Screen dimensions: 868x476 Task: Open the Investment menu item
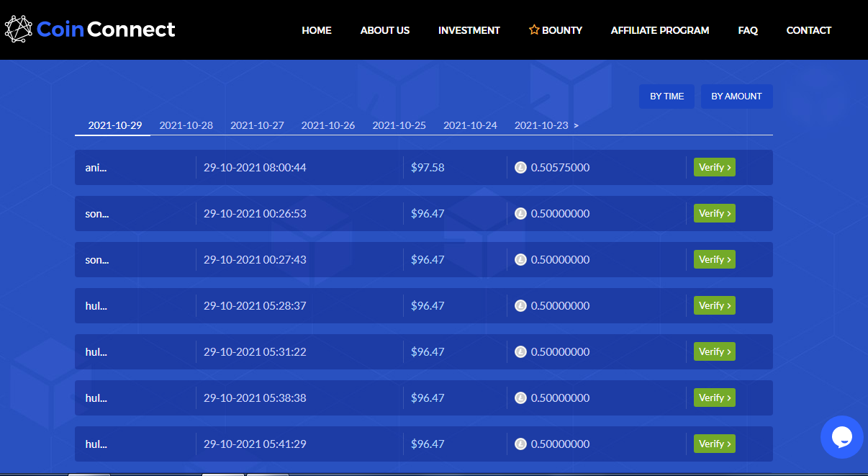[469, 30]
